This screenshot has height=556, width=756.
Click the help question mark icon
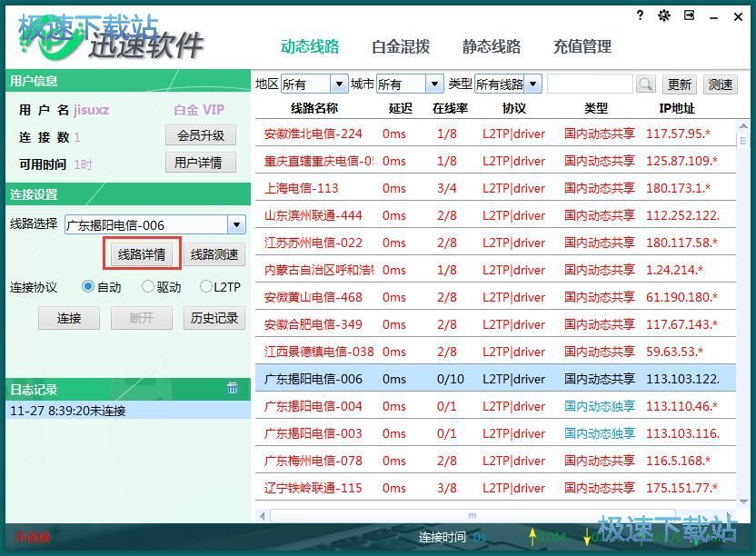click(x=639, y=15)
